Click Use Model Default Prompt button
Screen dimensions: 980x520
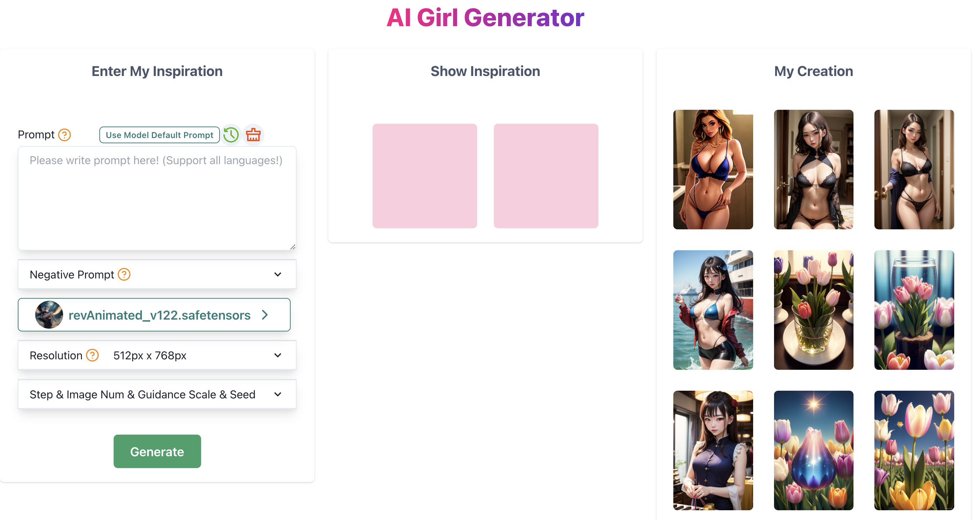coord(159,135)
